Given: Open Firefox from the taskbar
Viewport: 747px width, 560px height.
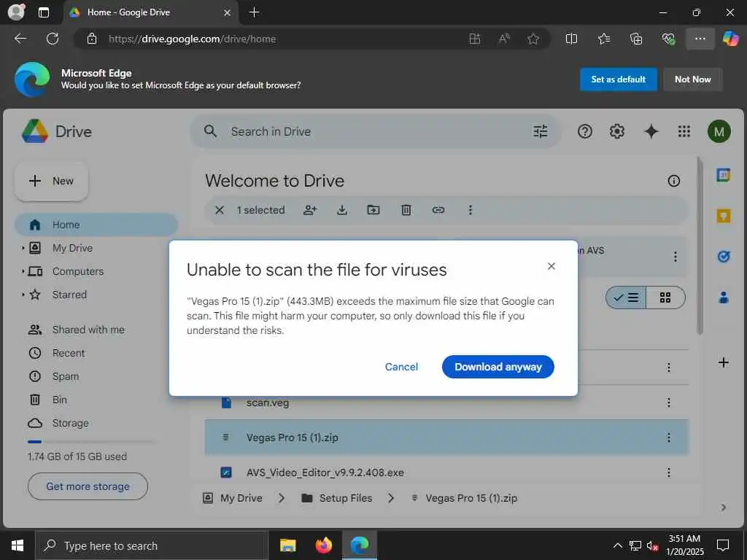Looking at the screenshot, I should click(x=323, y=545).
